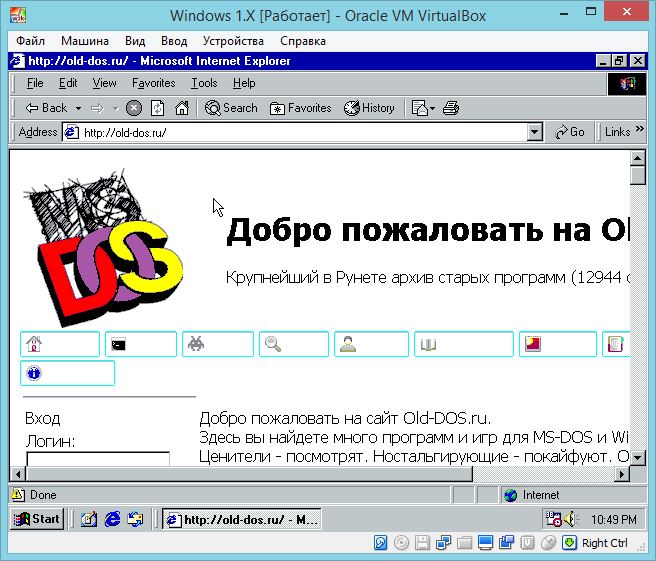Click the Task Scheduler tray icon
This screenshot has height=561, width=656.
pos(554,519)
